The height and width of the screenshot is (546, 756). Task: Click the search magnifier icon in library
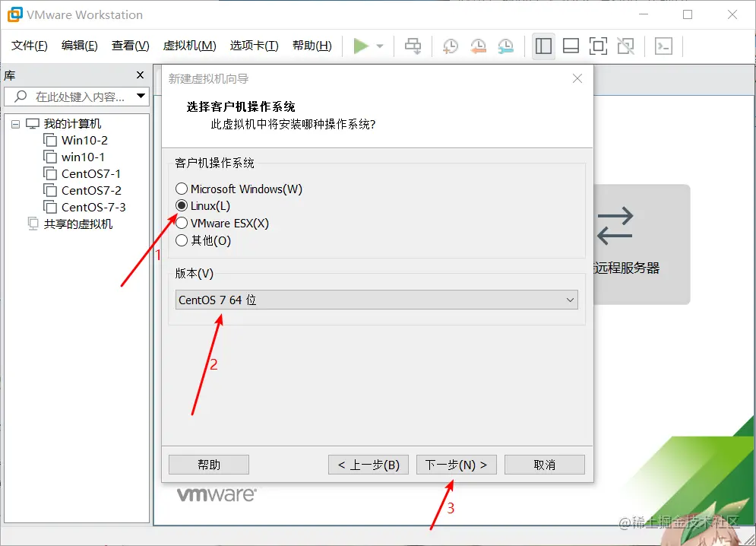coord(21,97)
